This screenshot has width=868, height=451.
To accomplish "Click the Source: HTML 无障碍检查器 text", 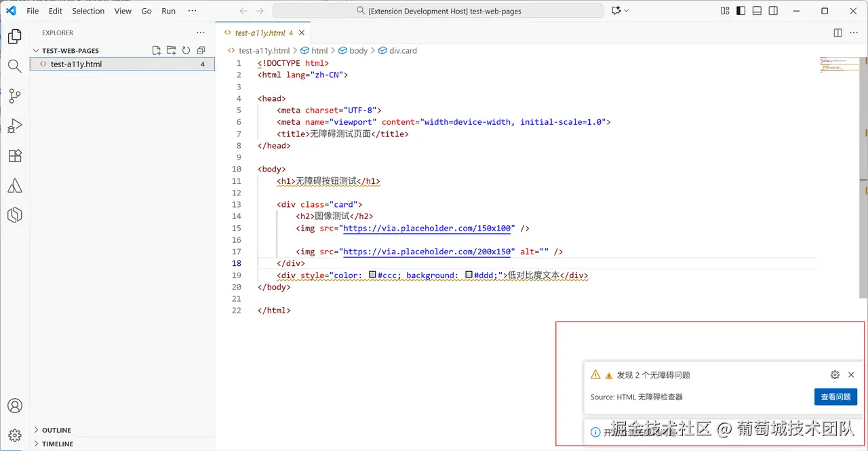I will pyautogui.click(x=637, y=397).
